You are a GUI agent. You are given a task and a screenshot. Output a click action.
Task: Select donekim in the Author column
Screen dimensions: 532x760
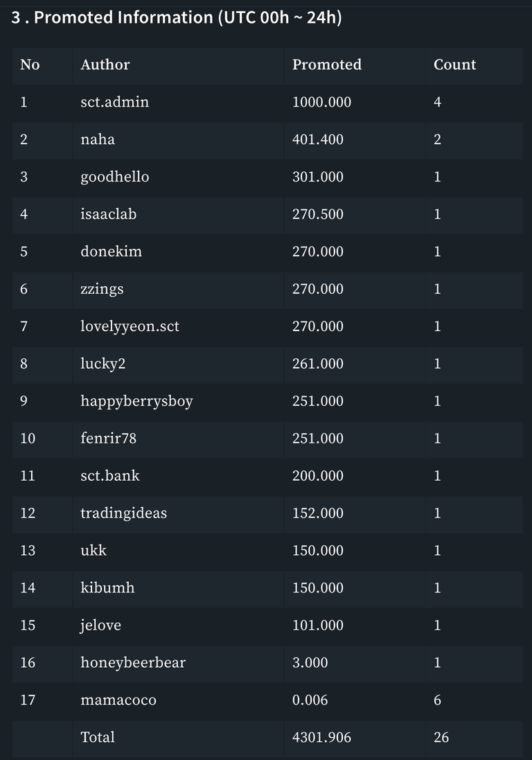click(x=111, y=251)
